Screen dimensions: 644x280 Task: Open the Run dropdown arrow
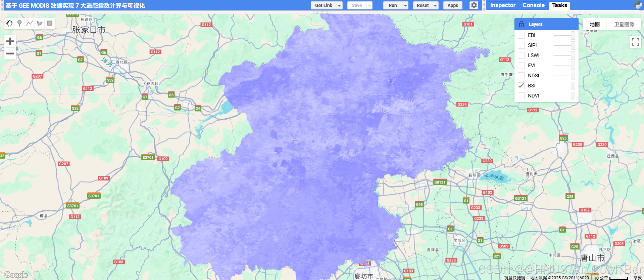click(405, 5)
